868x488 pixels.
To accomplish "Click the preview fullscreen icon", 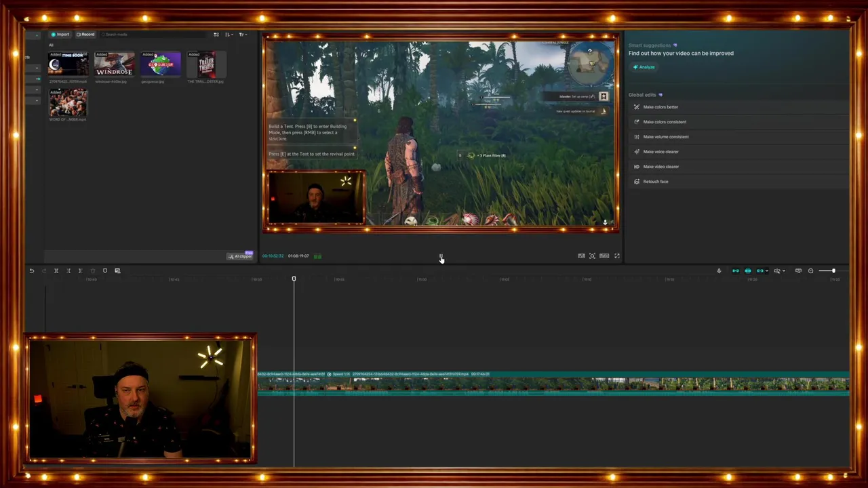I will 616,256.
